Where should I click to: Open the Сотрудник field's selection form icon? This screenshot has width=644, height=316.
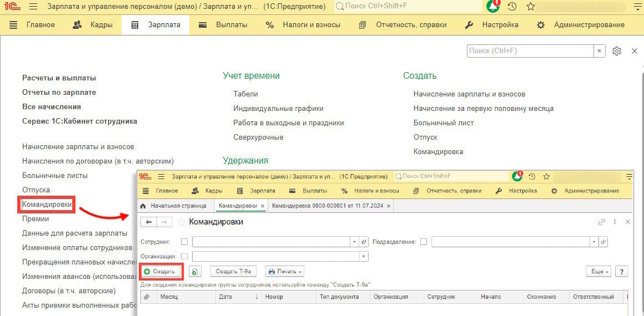(x=364, y=242)
